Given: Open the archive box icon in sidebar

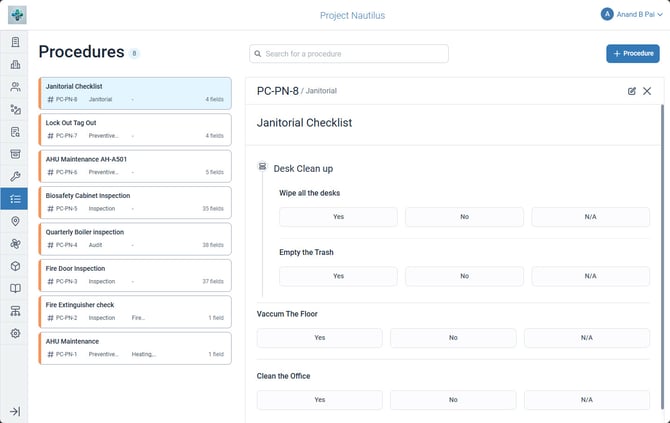Looking at the screenshot, I should [15, 154].
